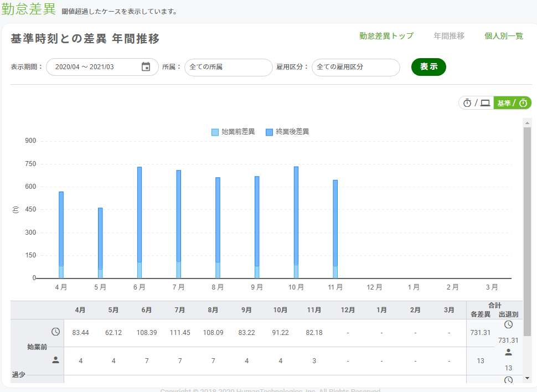Open the 所属 dropdown showing 全ての所属
Viewport: 537px width, 392px height.
(x=229, y=67)
